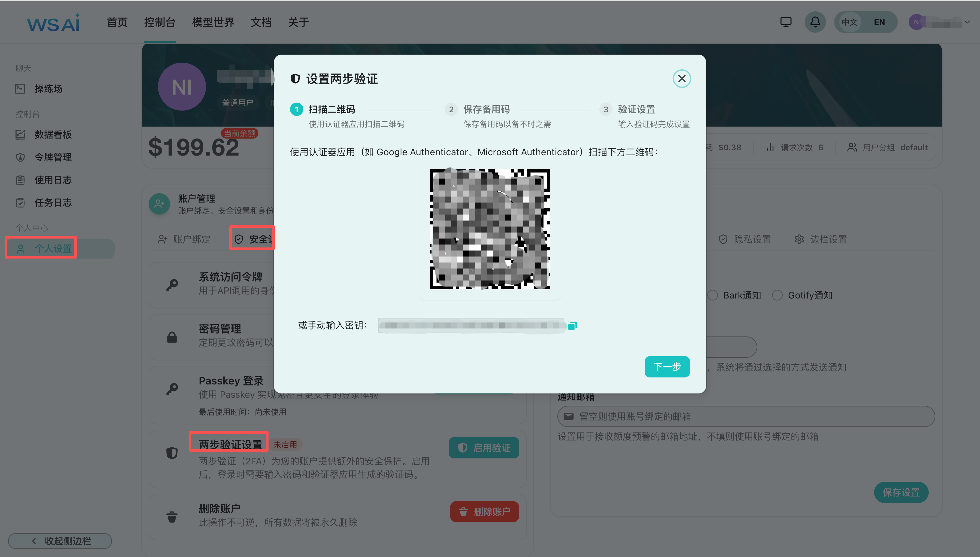Open 个人设置 in sidebar
This screenshot has height=557, width=980.
60,249
